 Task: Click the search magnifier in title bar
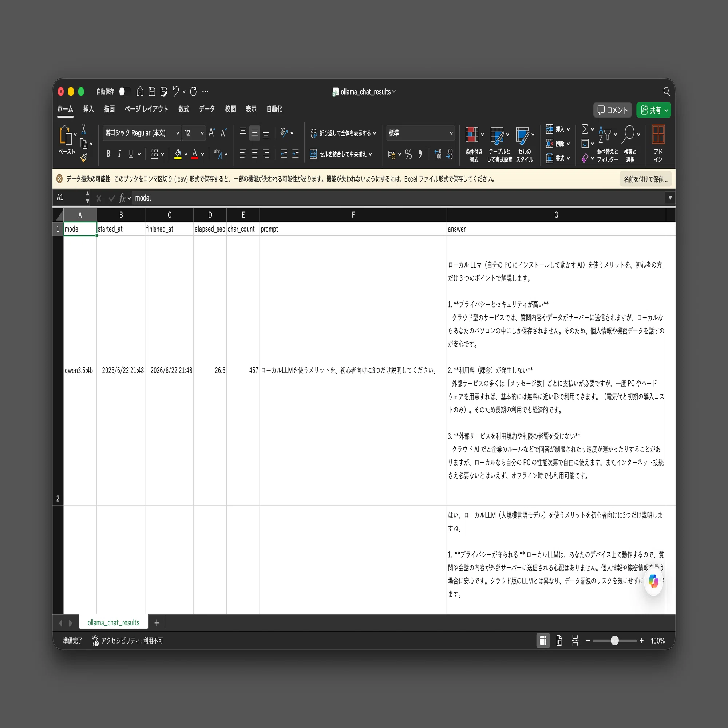tap(666, 92)
